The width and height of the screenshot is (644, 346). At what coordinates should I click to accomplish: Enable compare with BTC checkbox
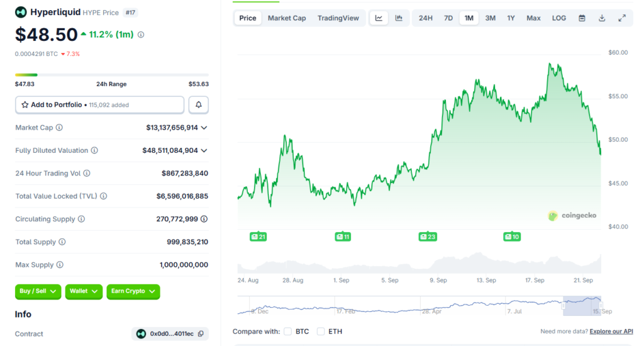click(x=287, y=331)
